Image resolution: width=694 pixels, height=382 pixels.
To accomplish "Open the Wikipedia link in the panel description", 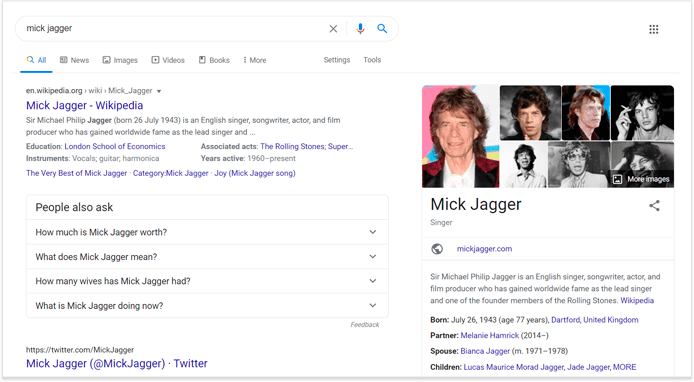I will pyautogui.click(x=637, y=301).
